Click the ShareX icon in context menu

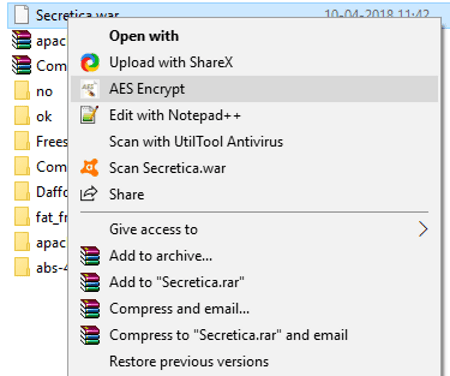(x=90, y=62)
